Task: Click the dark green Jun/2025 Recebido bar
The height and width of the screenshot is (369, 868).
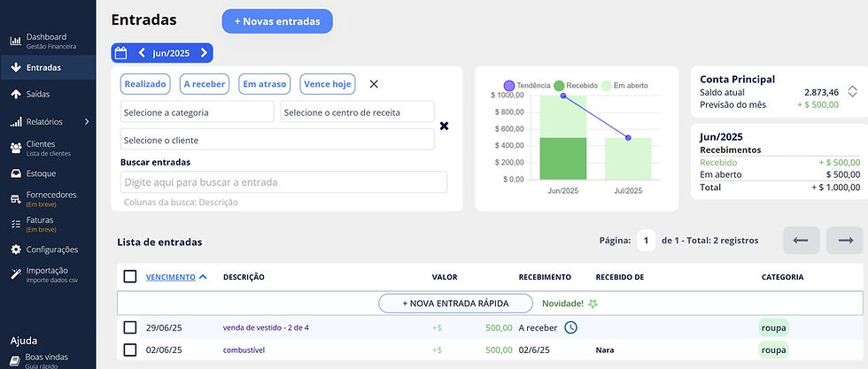Action: [x=563, y=158]
